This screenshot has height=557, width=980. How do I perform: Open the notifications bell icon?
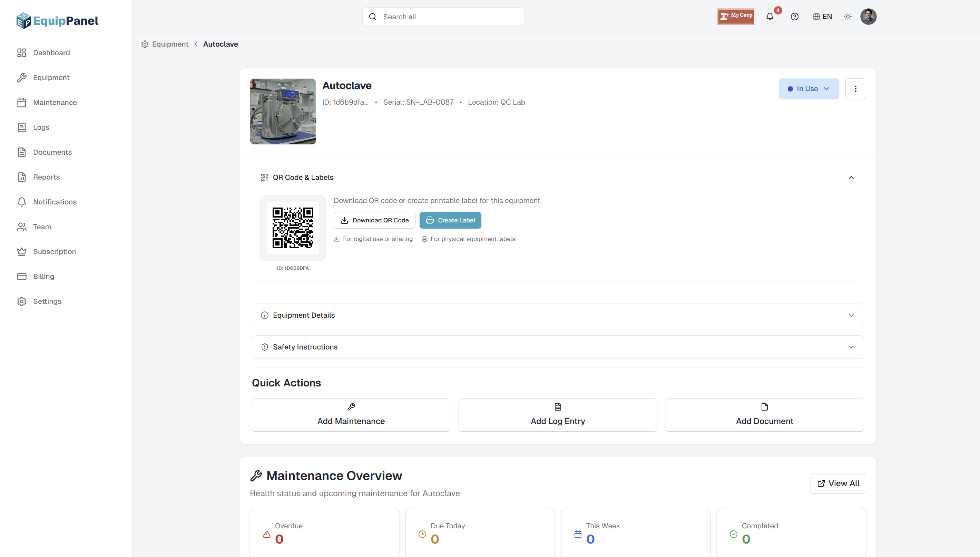(770, 17)
